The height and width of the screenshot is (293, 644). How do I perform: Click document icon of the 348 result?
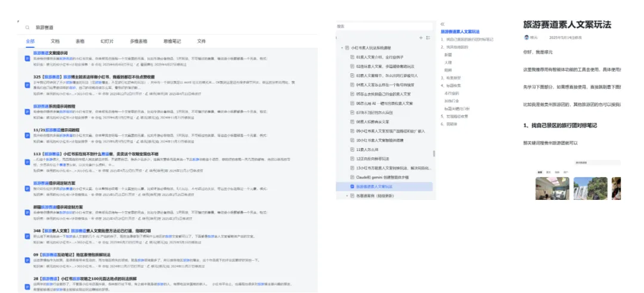pyautogui.click(x=27, y=236)
